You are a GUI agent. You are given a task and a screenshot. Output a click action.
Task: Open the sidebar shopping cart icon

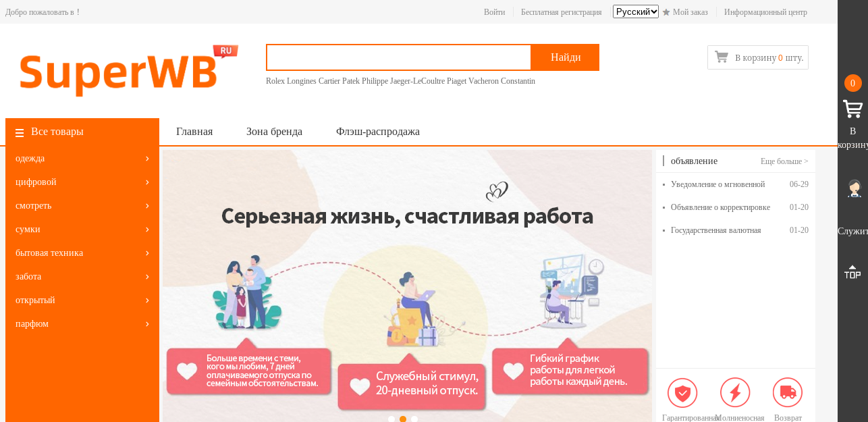click(x=852, y=109)
